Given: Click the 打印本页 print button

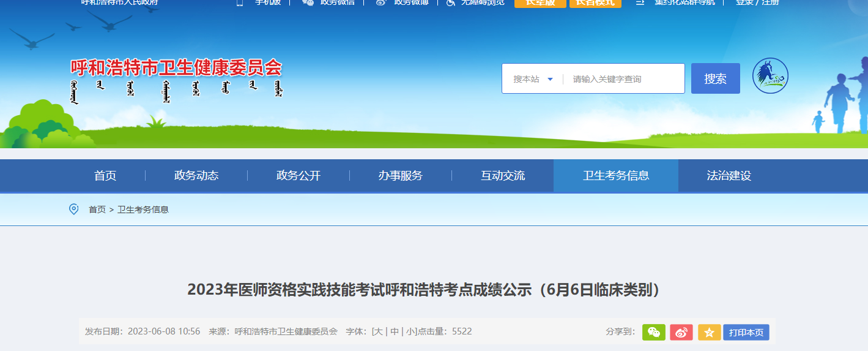Looking at the screenshot, I should coord(746,333).
